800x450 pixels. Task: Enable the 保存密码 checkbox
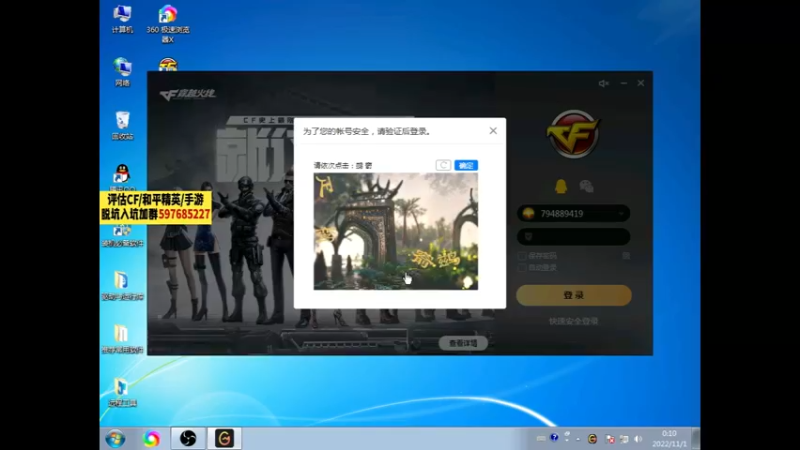pos(522,256)
